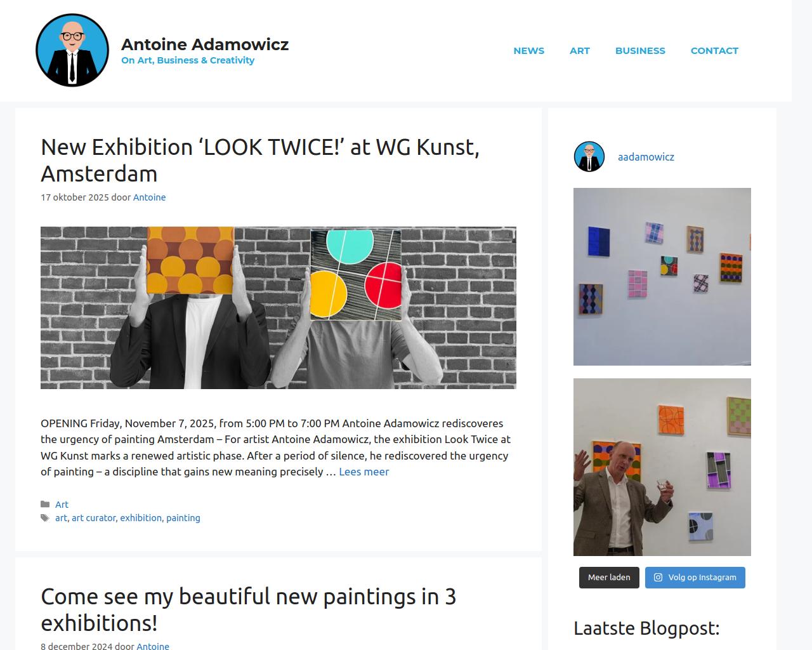Viewport: 812px width, 650px height.
Task: Click author Antoine under 17 oktober 2025
Action: click(x=149, y=197)
